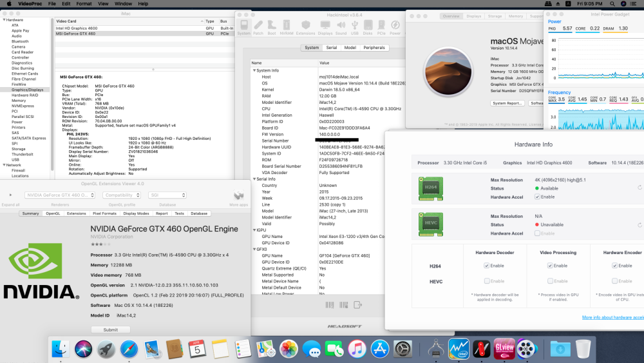Open the Disks section in Hackintool
Image resolution: width=644 pixels, height=363 pixels.
click(368, 28)
